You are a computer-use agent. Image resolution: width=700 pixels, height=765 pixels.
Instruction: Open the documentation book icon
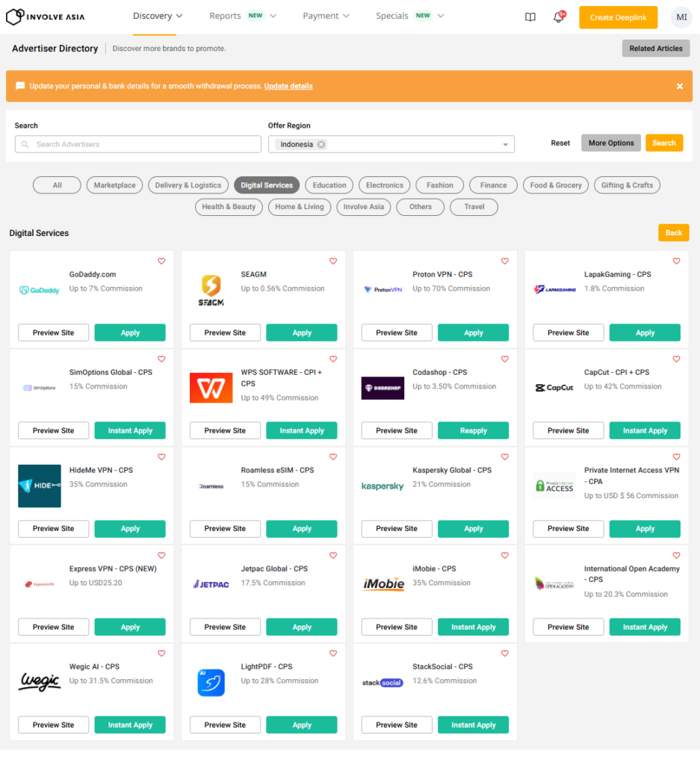530,17
